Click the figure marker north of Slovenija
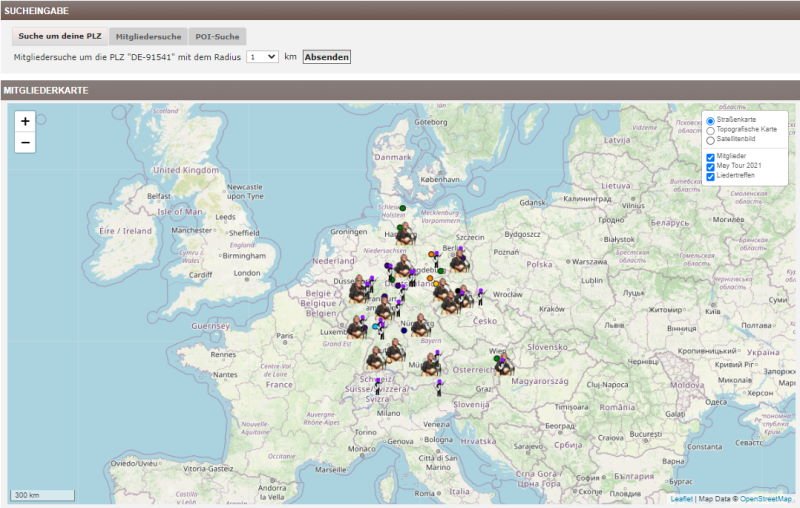The height and width of the screenshot is (508, 800). tap(439, 388)
